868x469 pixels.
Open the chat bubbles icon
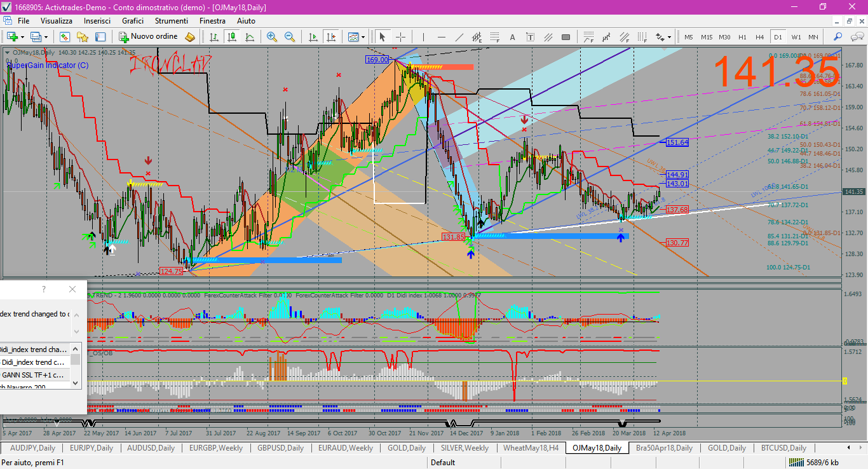pos(856,37)
